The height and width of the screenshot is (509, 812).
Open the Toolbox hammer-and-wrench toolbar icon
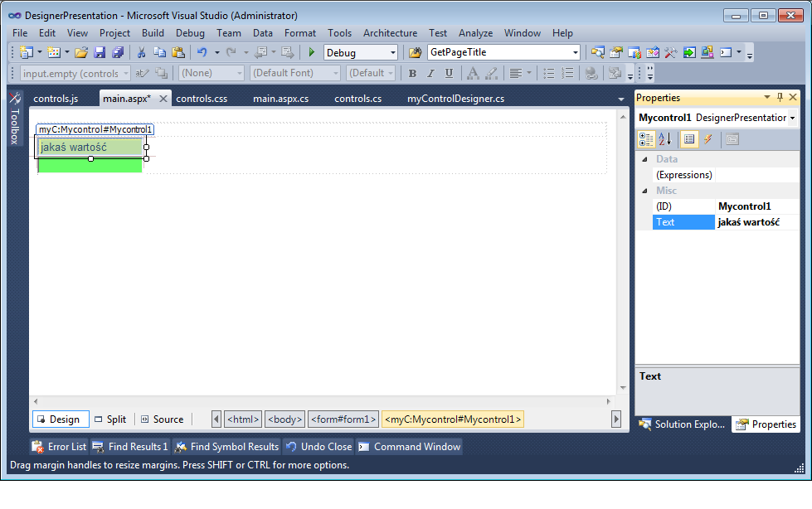(671, 52)
